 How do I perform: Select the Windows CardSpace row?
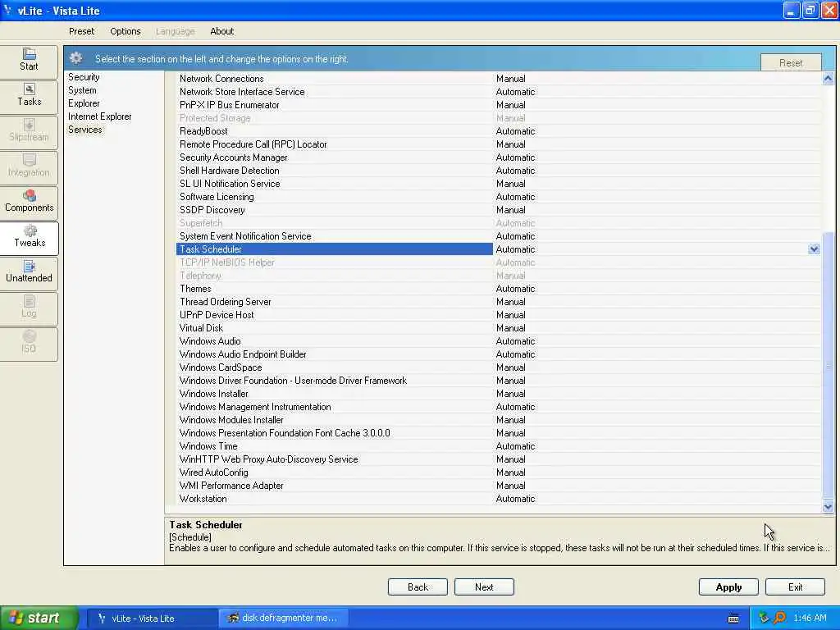click(x=498, y=367)
